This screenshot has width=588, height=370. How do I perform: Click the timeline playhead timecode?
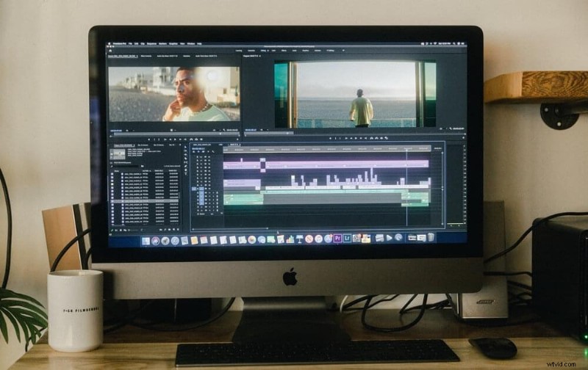[x=198, y=149]
